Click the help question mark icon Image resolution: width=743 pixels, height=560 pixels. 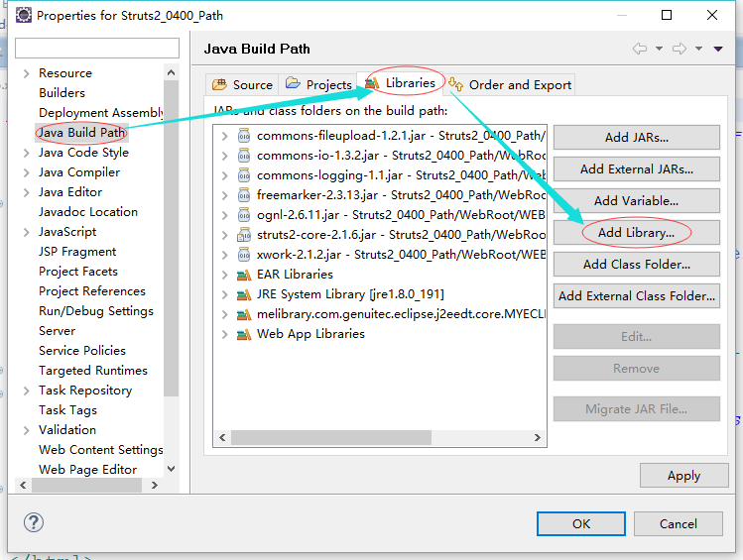pos(34,522)
